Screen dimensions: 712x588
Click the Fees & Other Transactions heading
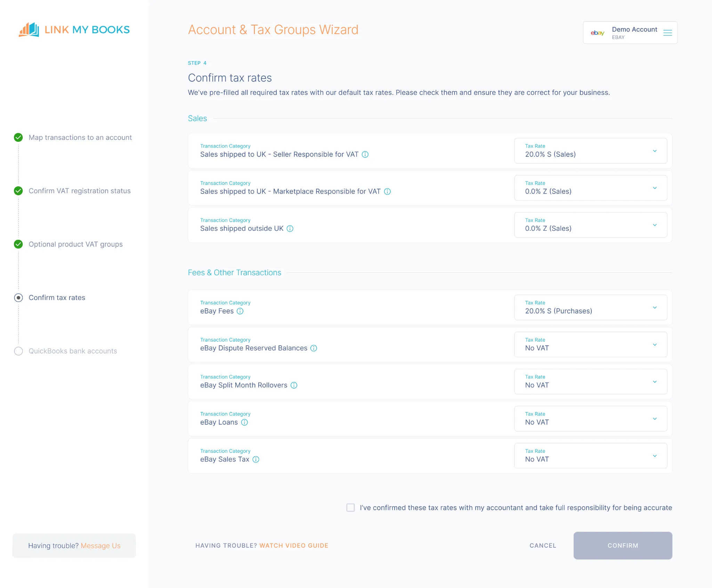click(x=235, y=272)
